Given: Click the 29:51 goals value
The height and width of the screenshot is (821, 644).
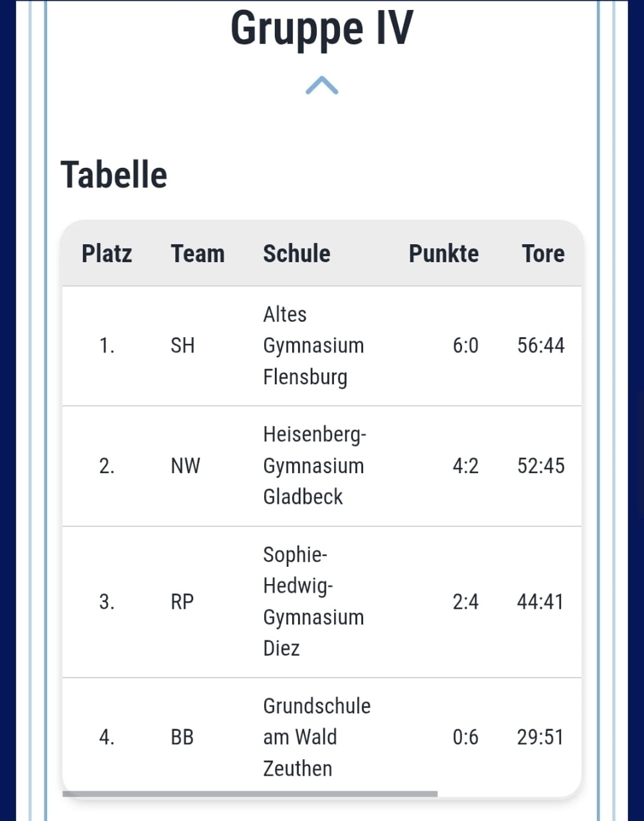Looking at the screenshot, I should (540, 737).
